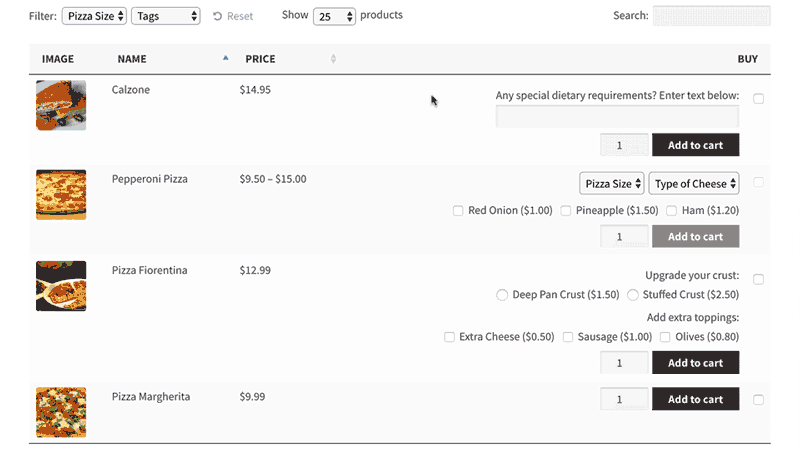Open the Type of Cheese dropdown
Viewport: 800px width, 450px height.
694,184
